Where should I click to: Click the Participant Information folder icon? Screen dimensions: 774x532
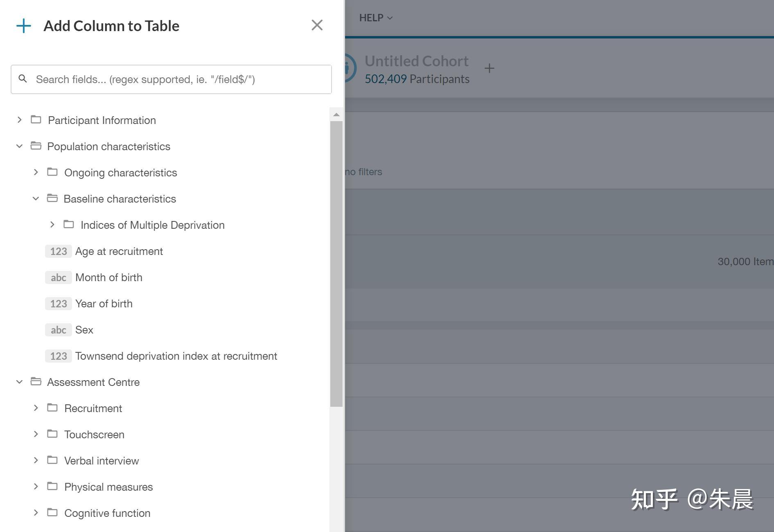point(36,120)
